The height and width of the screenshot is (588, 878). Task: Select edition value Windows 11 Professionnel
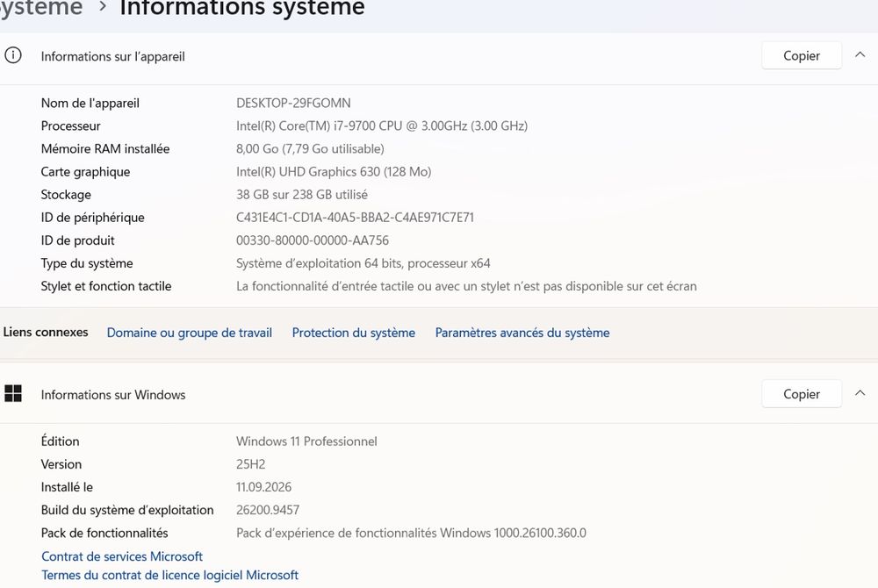point(306,441)
